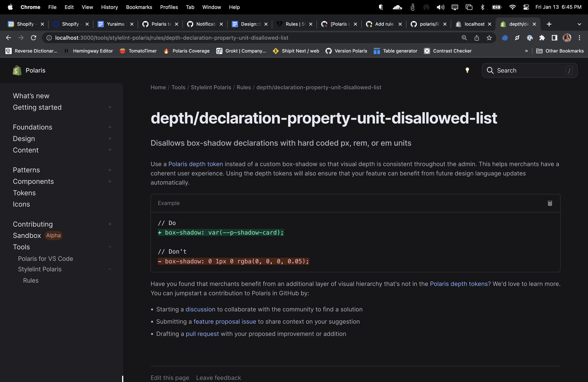Viewport: 588px width, 382px height.
Task: Follow the feature proposal issue link
Action: (x=225, y=322)
